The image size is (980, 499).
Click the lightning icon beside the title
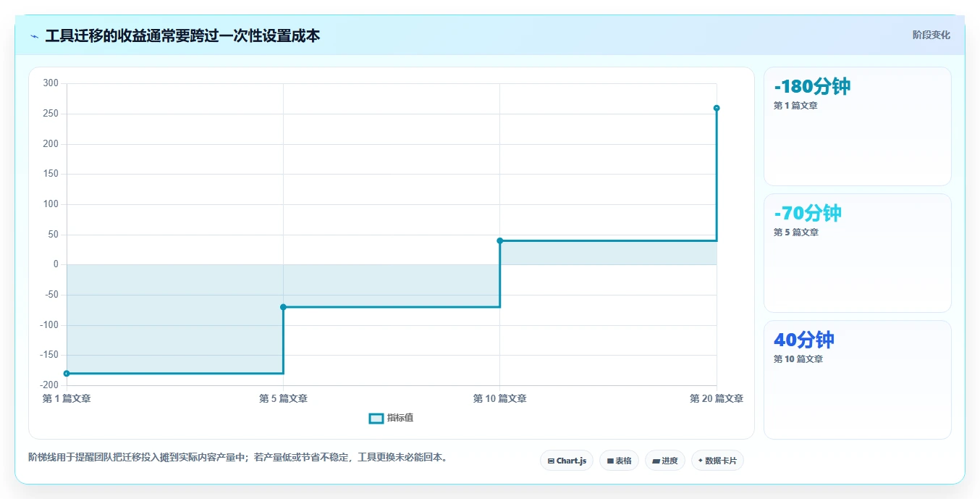pyautogui.click(x=34, y=36)
